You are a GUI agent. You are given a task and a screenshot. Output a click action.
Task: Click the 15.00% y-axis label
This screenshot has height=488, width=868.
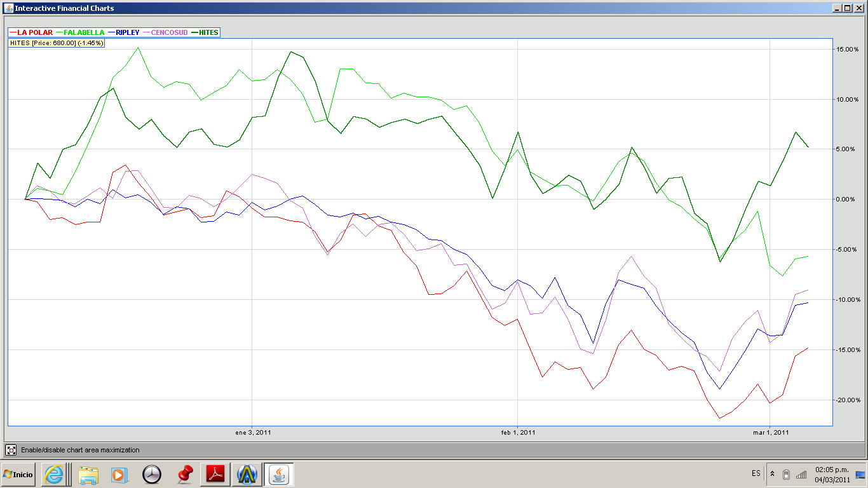coord(848,49)
